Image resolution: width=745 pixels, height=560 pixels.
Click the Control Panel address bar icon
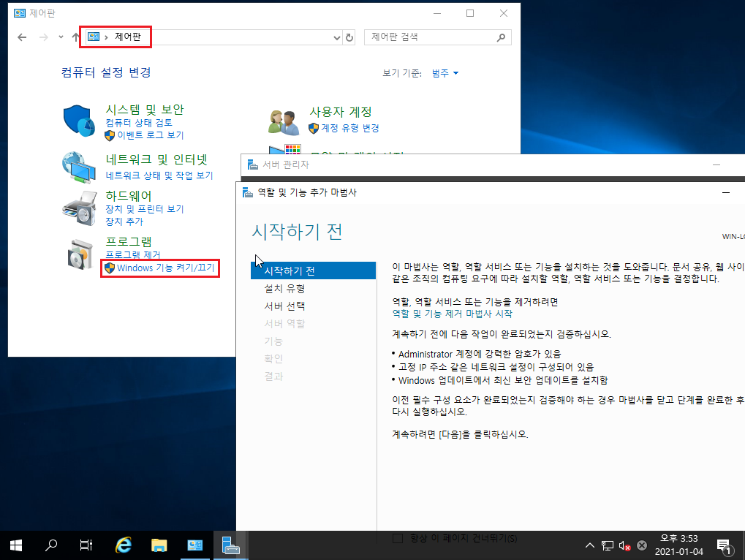(x=94, y=37)
